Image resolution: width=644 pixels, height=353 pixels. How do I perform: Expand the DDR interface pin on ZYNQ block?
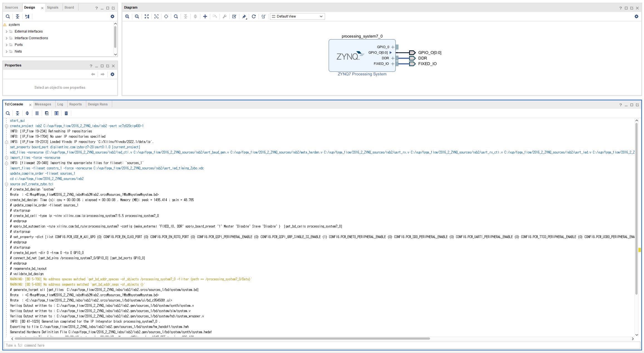(393, 58)
